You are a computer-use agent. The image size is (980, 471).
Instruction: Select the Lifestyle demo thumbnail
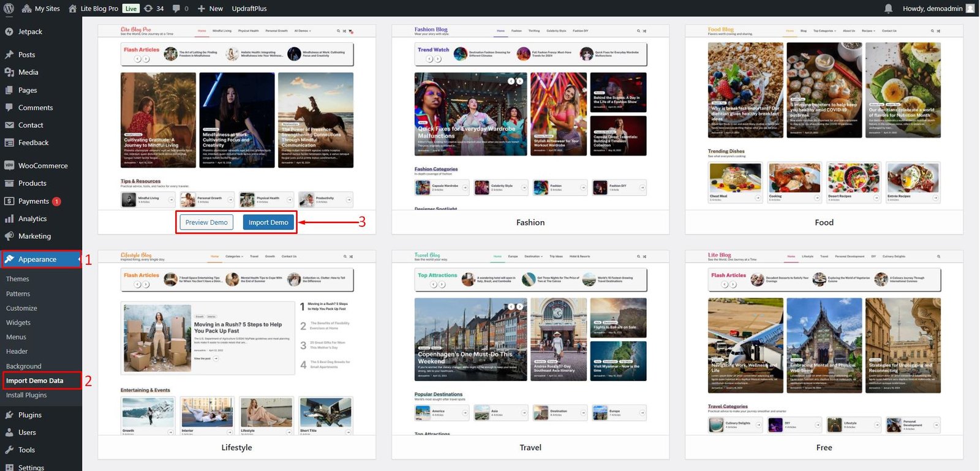[237, 342]
